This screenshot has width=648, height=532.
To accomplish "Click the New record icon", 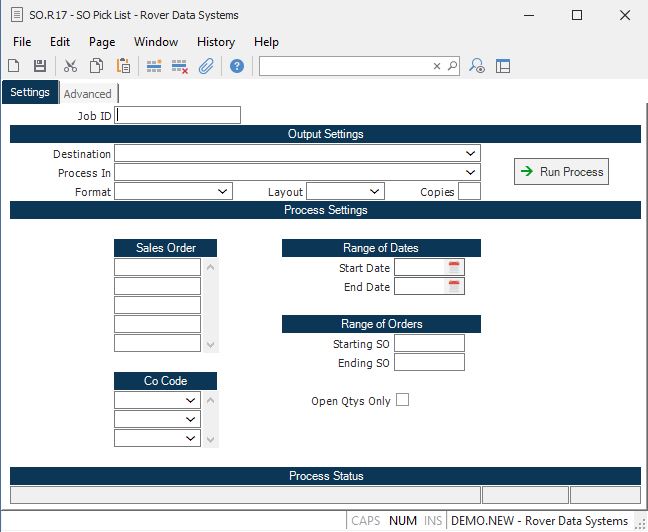I will pyautogui.click(x=14, y=66).
